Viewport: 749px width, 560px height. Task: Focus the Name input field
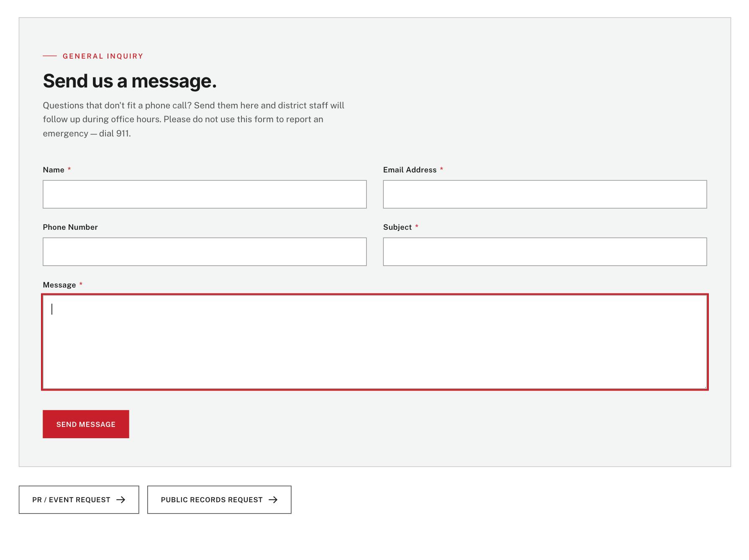[x=205, y=194]
